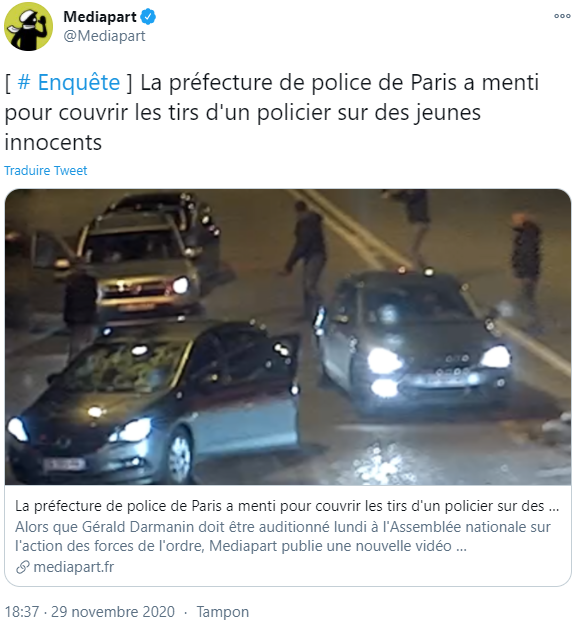Click the link card headline text
This screenshot has height=634, width=577.
[287, 506]
